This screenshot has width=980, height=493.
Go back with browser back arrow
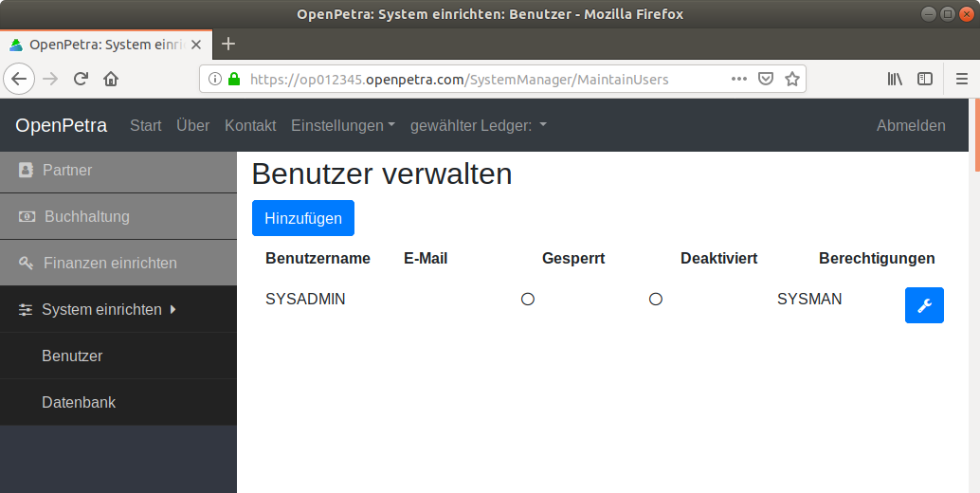point(19,79)
